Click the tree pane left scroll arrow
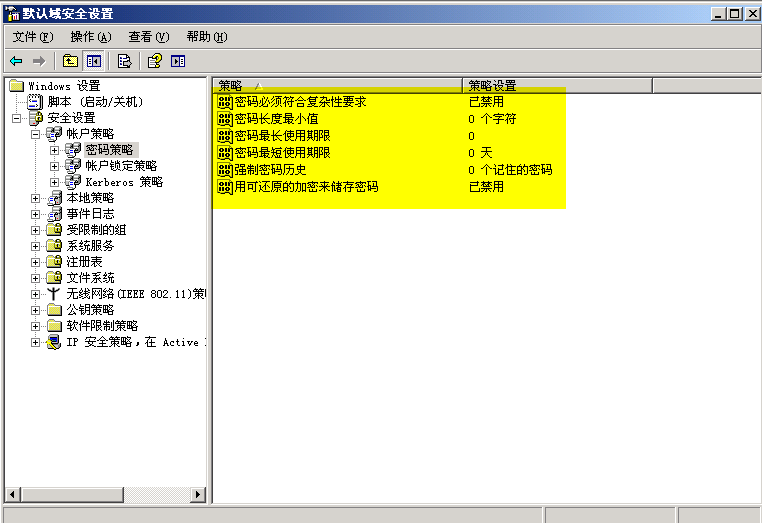The image size is (762, 523). point(13,495)
